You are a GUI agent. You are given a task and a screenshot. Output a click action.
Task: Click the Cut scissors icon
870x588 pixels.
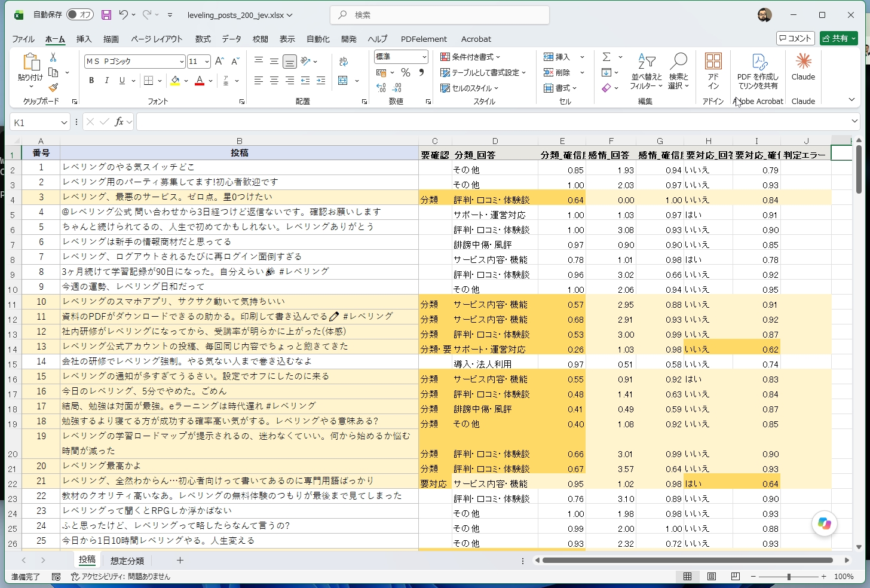pos(53,57)
